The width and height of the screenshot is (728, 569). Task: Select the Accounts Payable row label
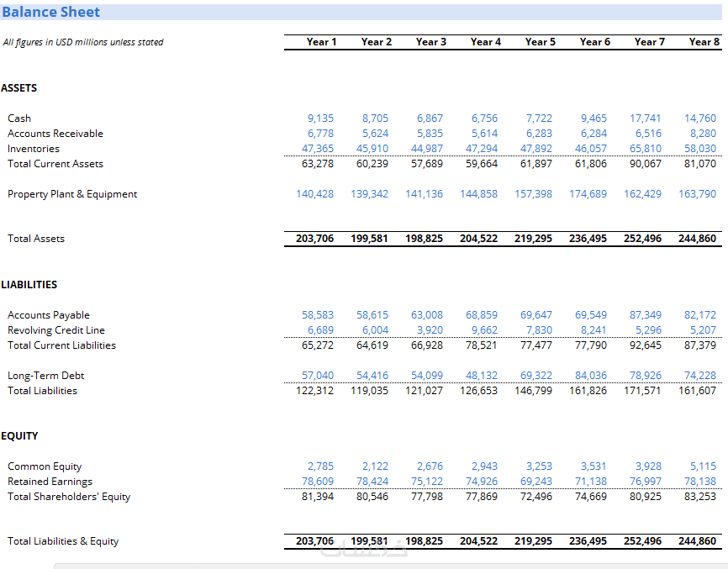[x=48, y=315]
